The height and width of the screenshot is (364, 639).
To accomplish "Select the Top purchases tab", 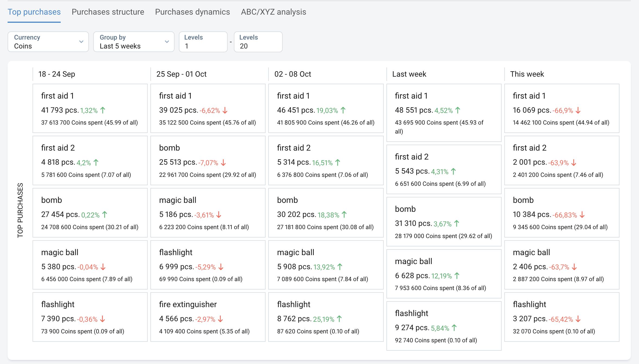I will pos(34,12).
